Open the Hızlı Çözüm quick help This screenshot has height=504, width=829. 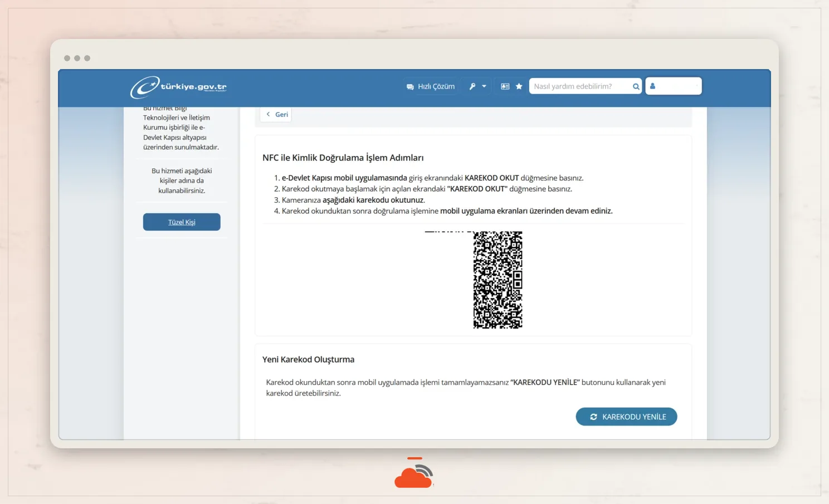[431, 86]
